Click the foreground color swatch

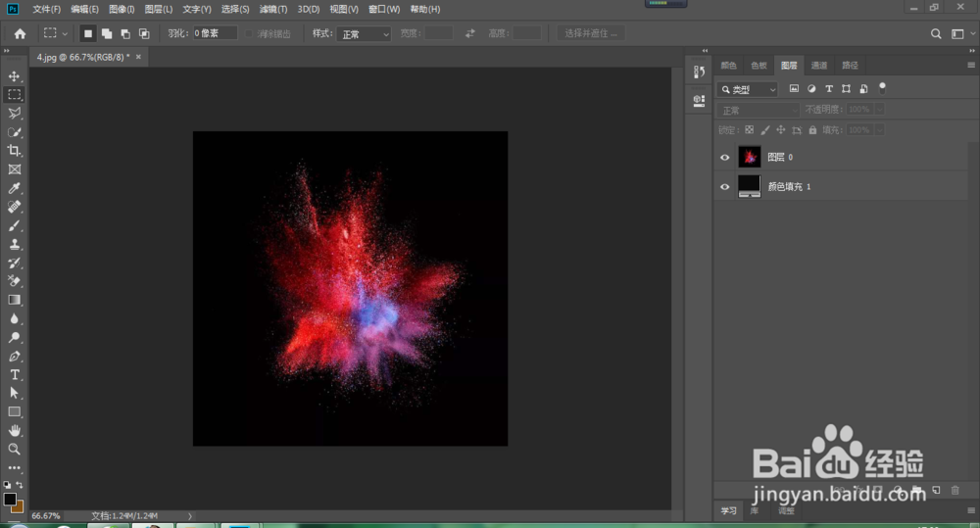pyautogui.click(x=10, y=500)
